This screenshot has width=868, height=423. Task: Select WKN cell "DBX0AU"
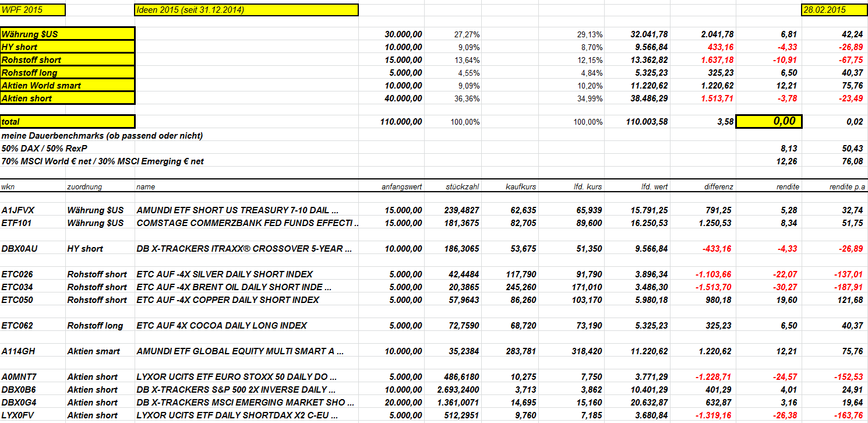pos(19,249)
